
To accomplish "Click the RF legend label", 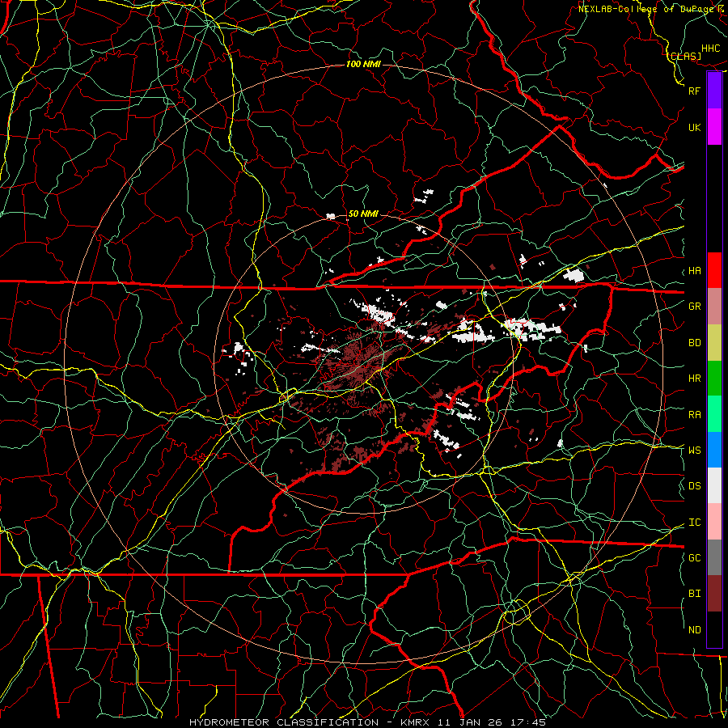I will pos(694,91).
